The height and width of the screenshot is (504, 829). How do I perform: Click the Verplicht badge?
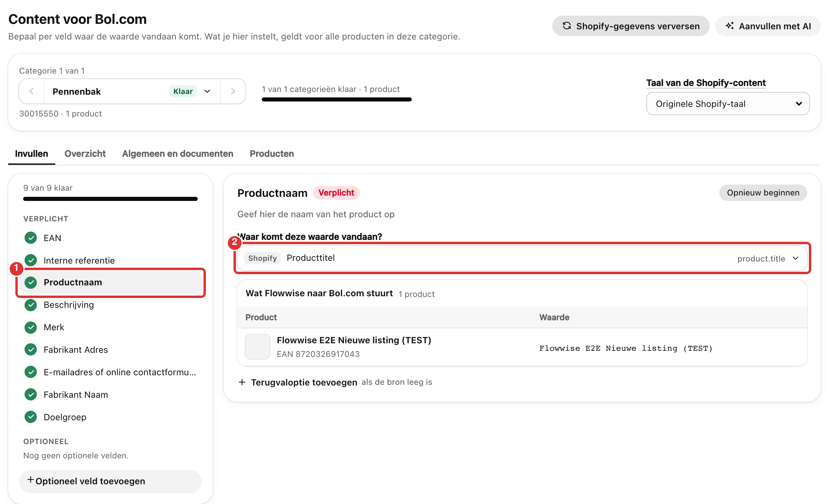click(x=336, y=193)
